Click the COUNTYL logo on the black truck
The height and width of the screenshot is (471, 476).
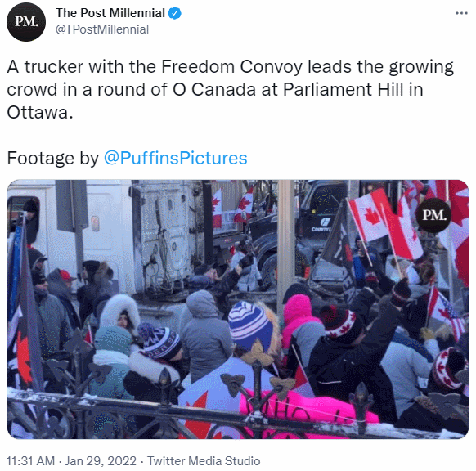point(321,224)
